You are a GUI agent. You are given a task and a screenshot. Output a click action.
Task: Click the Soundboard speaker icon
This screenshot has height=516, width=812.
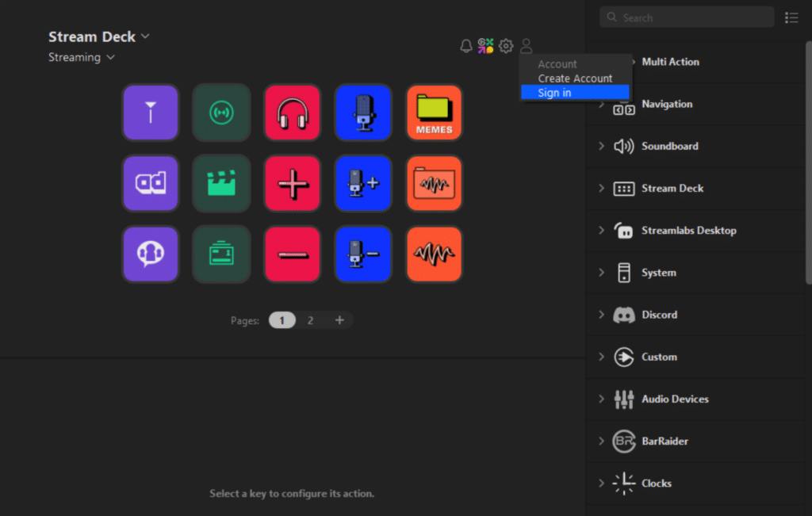pyautogui.click(x=624, y=147)
